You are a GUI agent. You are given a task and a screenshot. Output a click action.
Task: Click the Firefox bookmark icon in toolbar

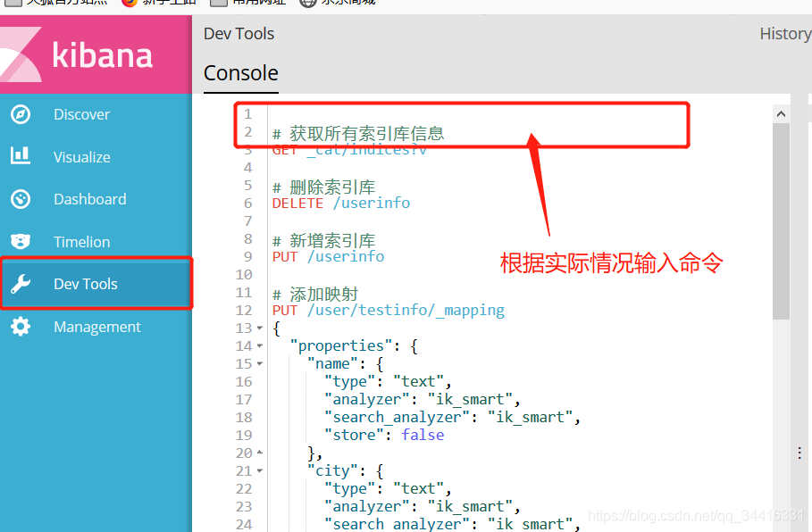tap(130, 2)
